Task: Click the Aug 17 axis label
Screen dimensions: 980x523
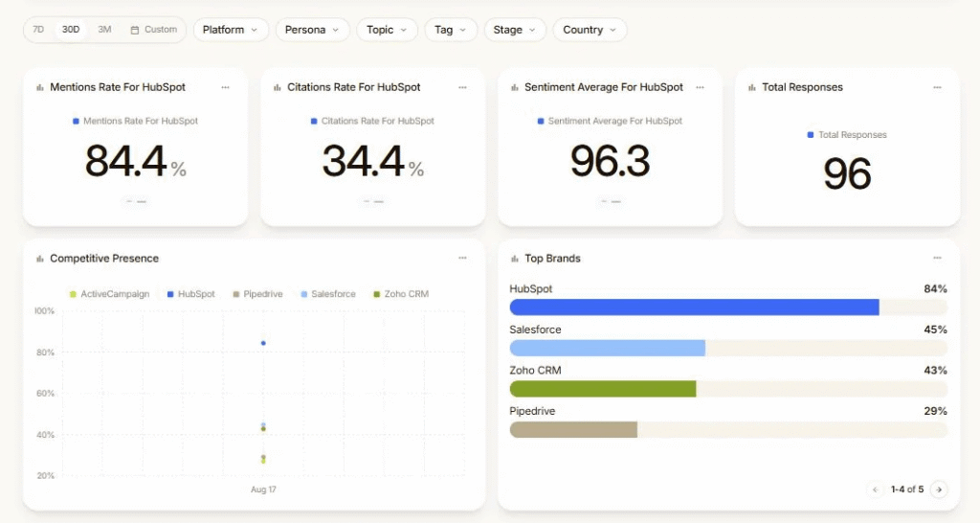Action: (263, 489)
